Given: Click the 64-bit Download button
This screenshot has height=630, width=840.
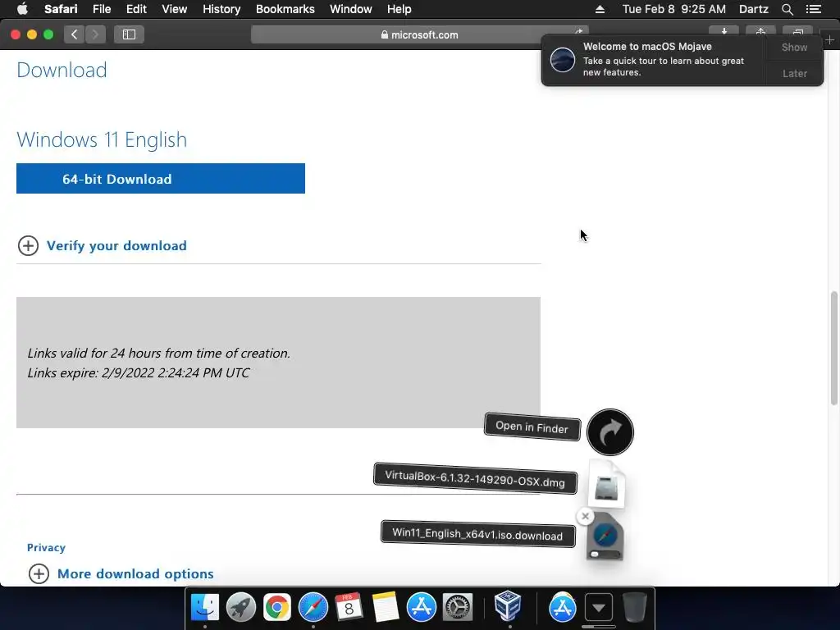Looking at the screenshot, I should pyautogui.click(x=161, y=178).
